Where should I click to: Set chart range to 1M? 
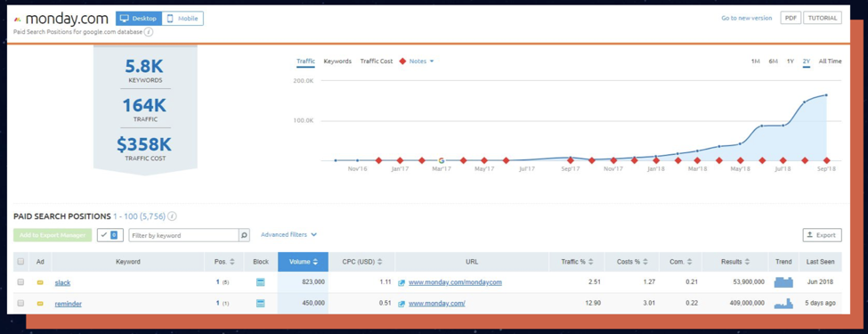[x=756, y=61]
